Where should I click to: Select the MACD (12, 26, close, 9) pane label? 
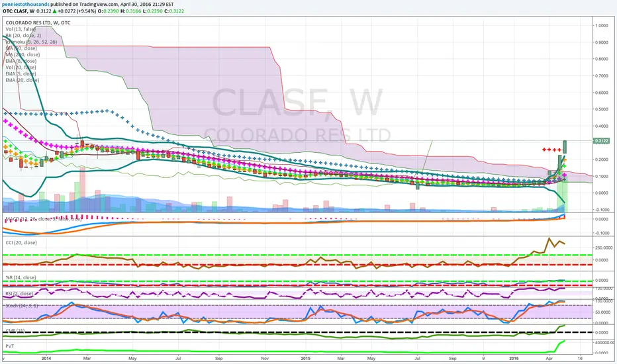pos(43,219)
